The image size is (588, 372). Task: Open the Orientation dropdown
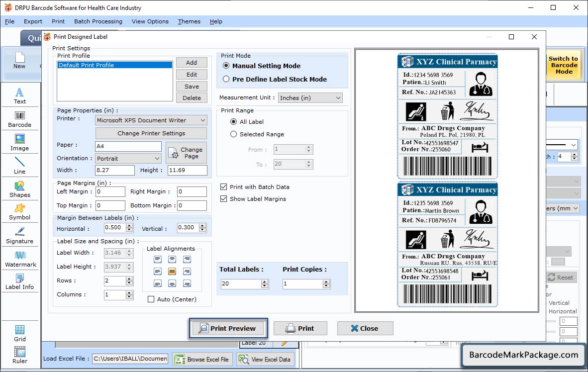[128, 159]
